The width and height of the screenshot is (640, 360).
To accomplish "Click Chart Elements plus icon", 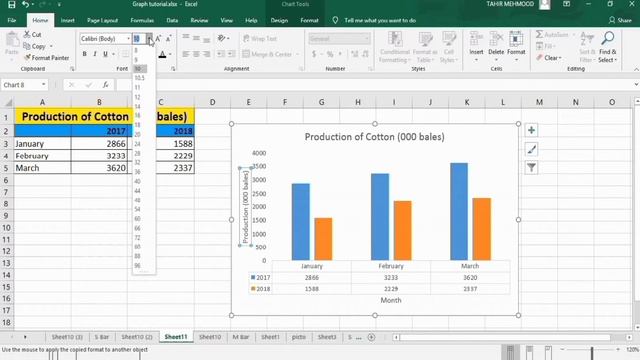I will 531,131.
